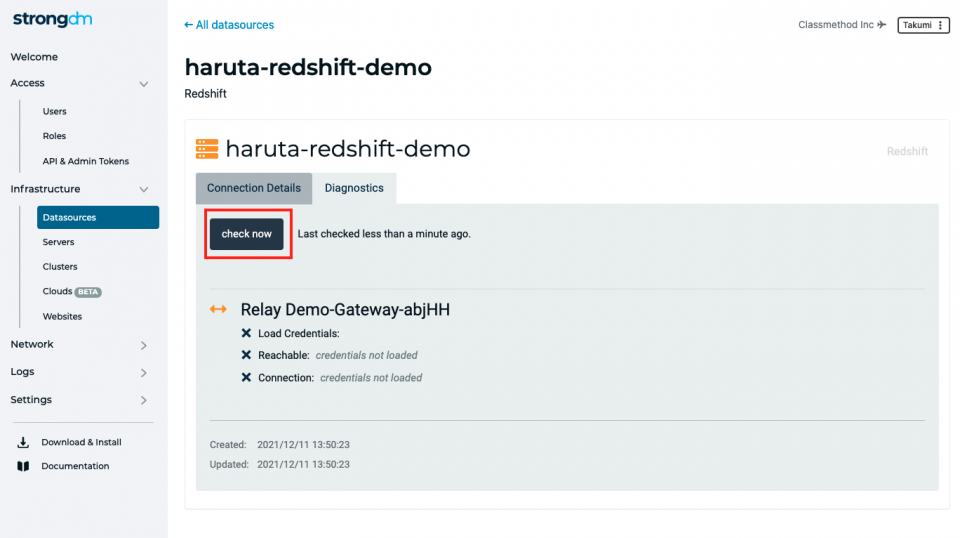Click the X beside Connection
This screenshot has height=538, width=960.
click(x=246, y=377)
